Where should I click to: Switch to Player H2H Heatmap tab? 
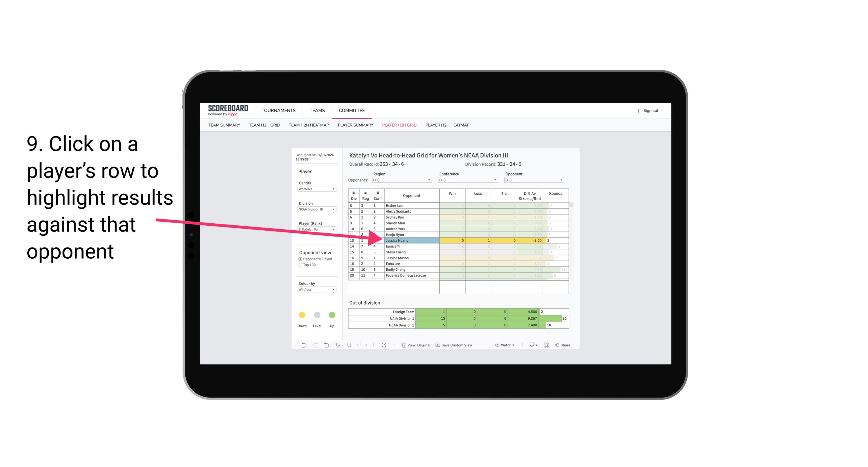(448, 126)
